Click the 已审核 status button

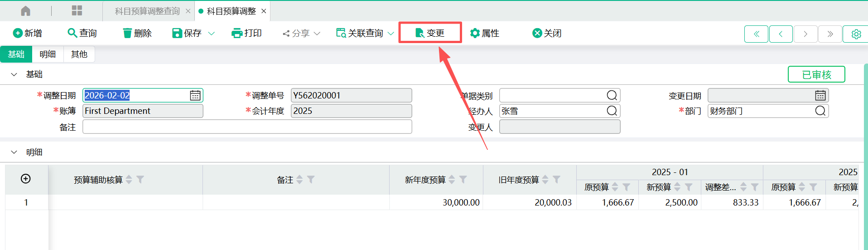pos(816,74)
